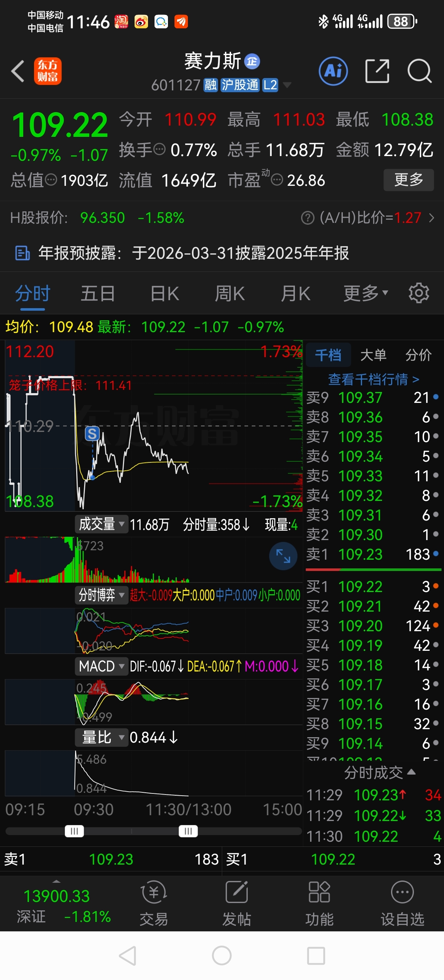This screenshot has width=444, height=980.
Task: Tap the S marker on chart
Action: [x=92, y=433]
